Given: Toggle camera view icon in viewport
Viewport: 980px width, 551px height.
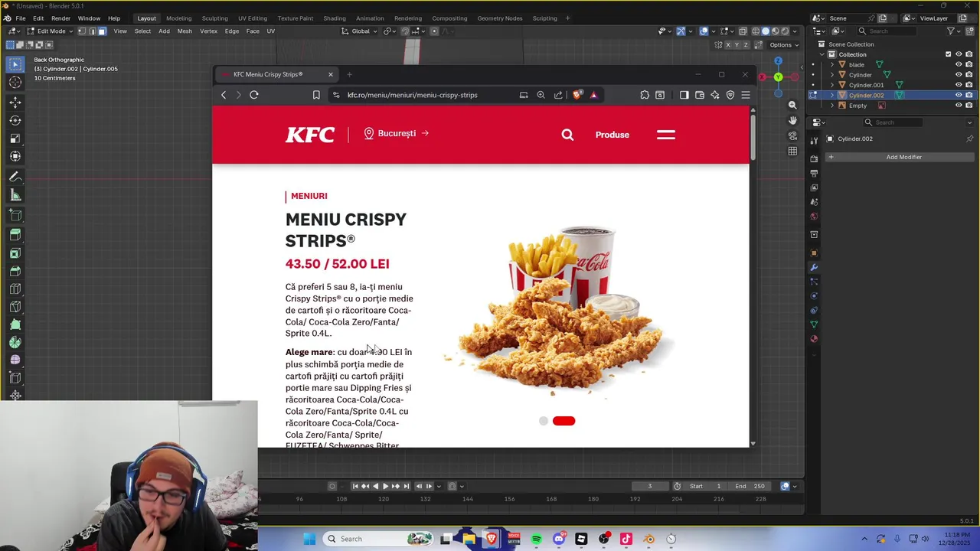Looking at the screenshot, I should tap(792, 135).
